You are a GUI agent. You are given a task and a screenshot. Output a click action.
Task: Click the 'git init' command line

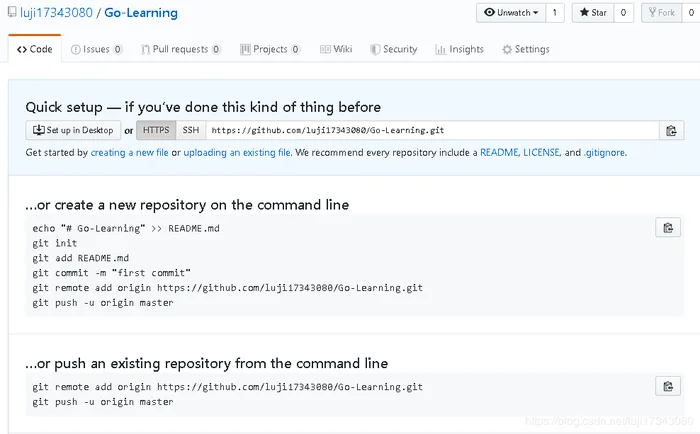click(x=54, y=243)
